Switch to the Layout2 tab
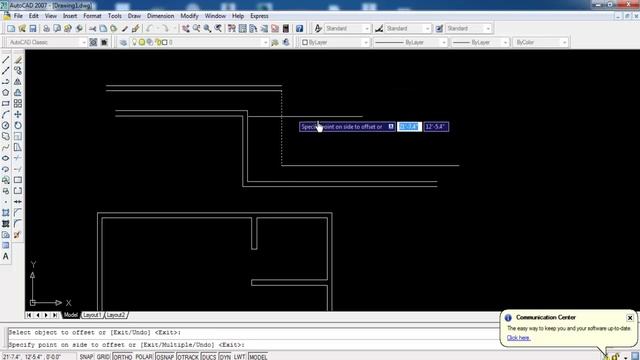Image resolution: width=640 pixels, height=360 pixels. (x=116, y=315)
